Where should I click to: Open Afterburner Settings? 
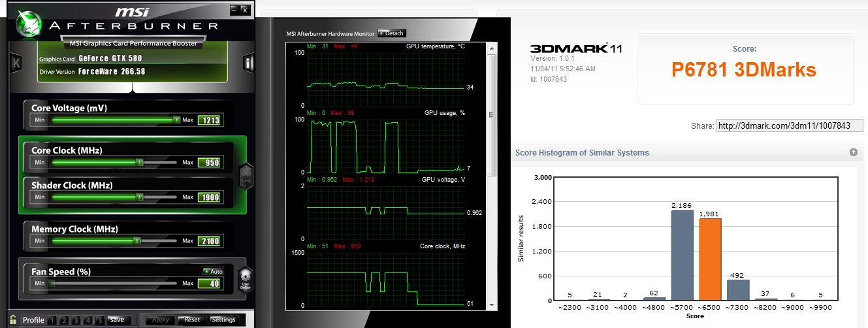223,320
